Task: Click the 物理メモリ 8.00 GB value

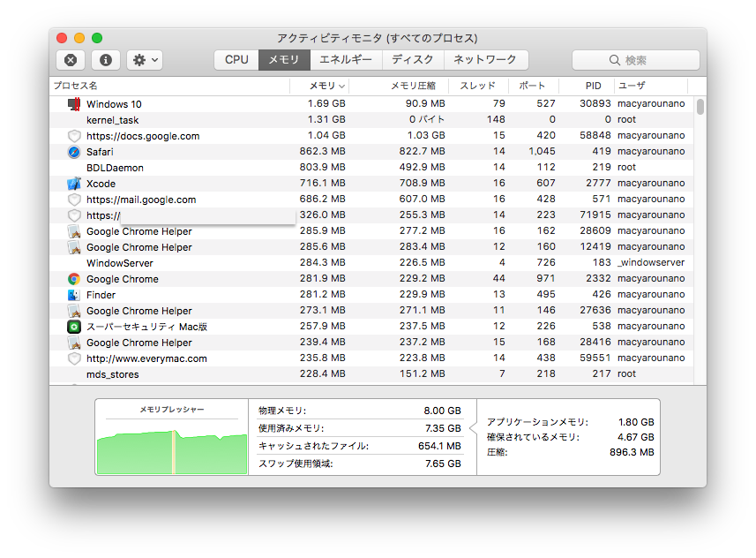Action: tap(442, 411)
